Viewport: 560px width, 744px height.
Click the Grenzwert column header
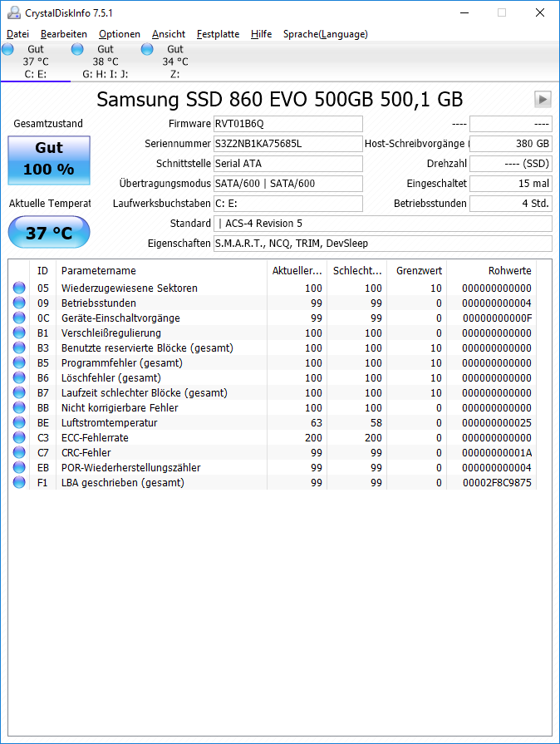point(417,270)
